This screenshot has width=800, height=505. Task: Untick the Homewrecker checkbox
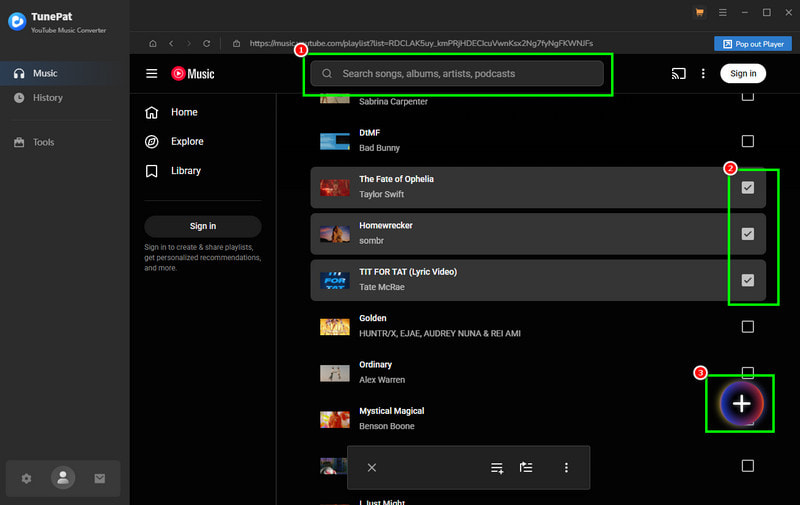(x=747, y=234)
